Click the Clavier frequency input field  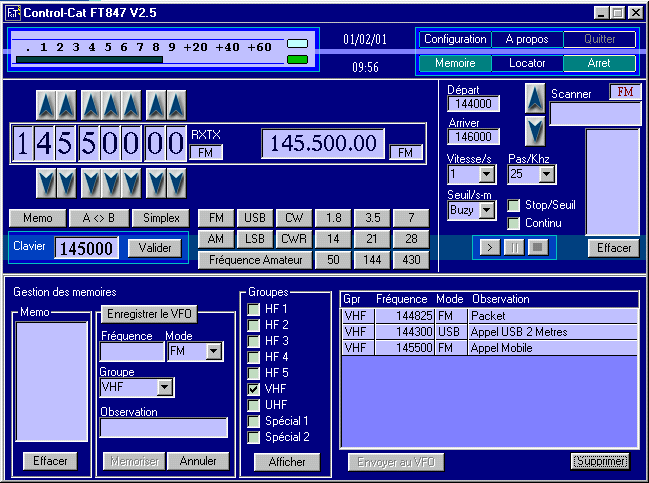tap(87, 248)
